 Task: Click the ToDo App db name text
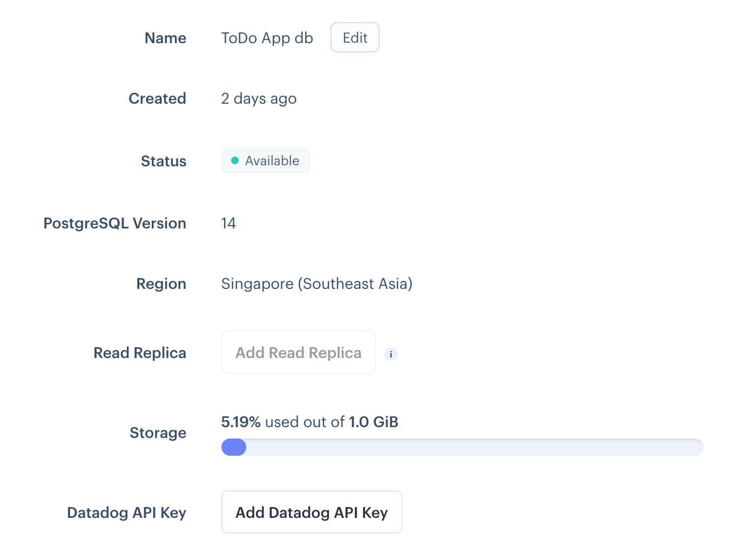tap(267, 38)
